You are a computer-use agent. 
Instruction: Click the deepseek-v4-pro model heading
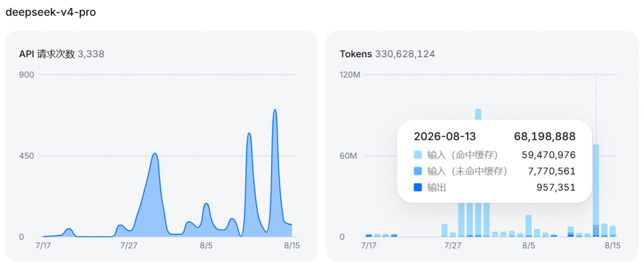click(x=50, y=13)
